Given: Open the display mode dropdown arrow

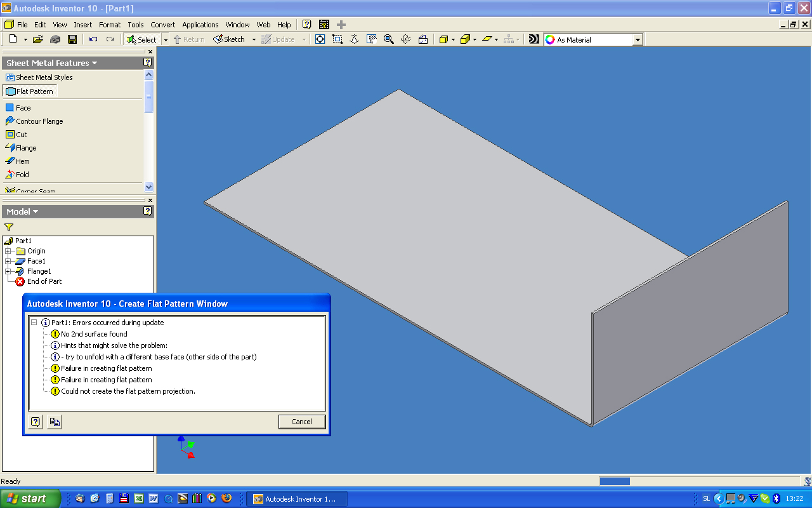Looking at the screenshot, I should point(453,39).
